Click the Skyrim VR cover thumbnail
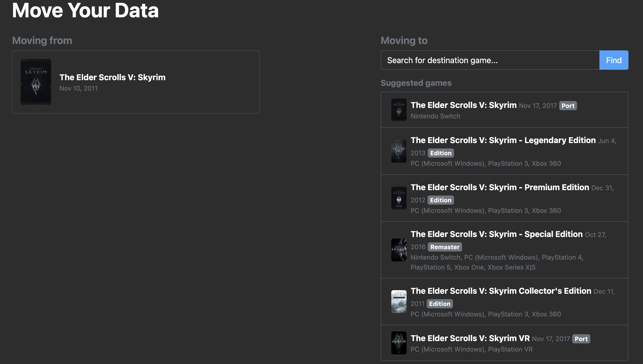Viewport: 643px width, 364px height. coord(399,343)
